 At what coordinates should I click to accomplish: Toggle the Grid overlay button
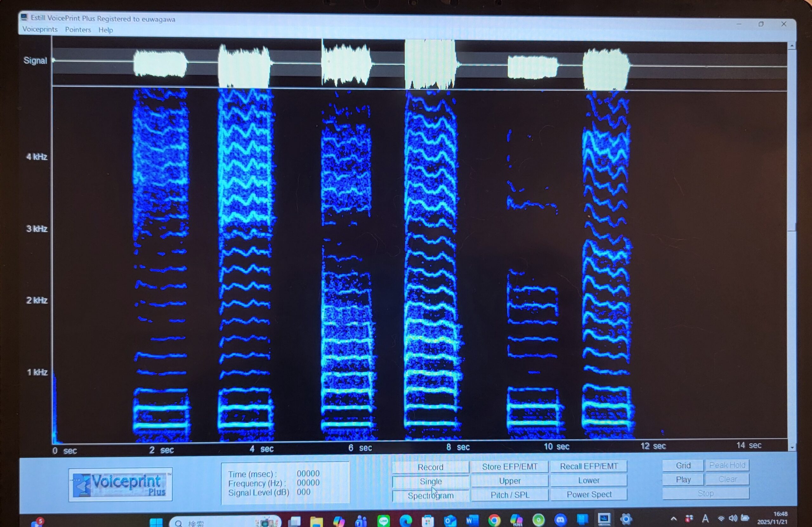[x=683, y=465]
